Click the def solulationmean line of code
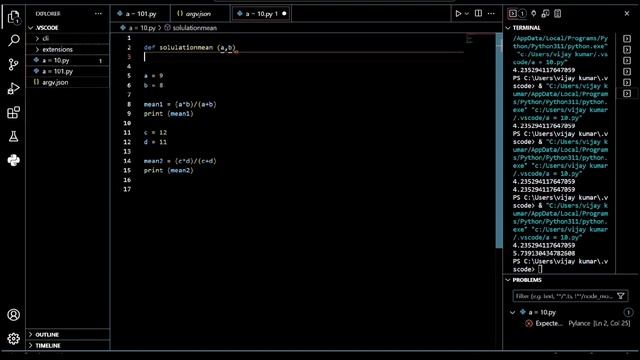The width and height of the screenshot is (640, 360). 189,47
